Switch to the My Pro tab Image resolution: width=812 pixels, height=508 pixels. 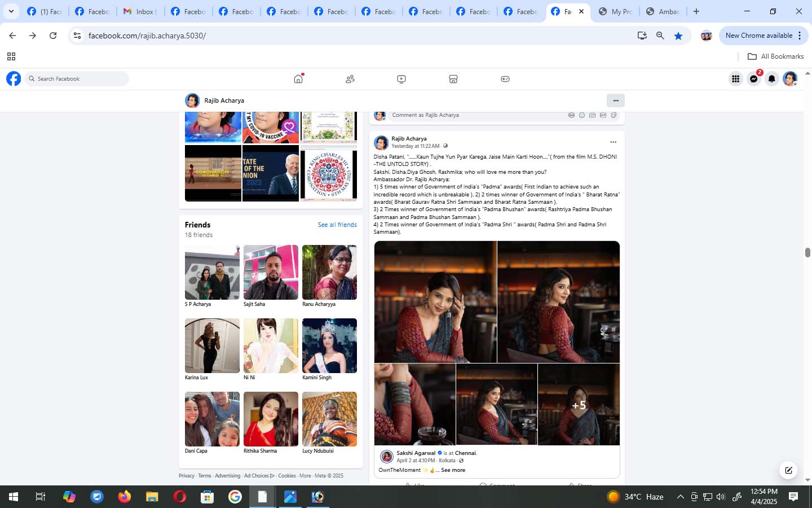[616, 11]
